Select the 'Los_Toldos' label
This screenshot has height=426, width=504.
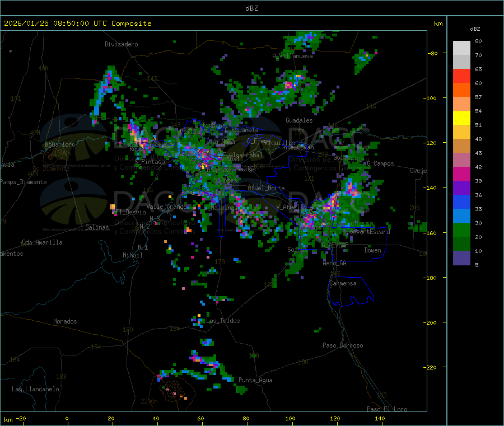223,321
